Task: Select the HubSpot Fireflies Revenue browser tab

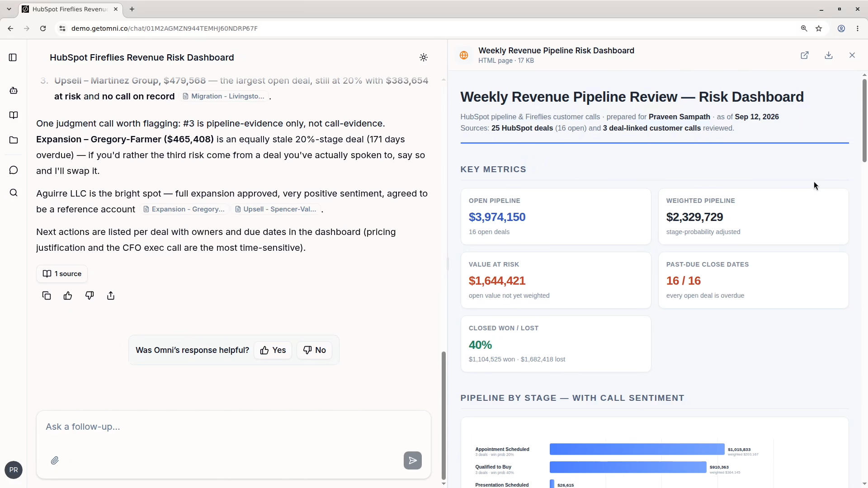Action: (x=71, y=9)
